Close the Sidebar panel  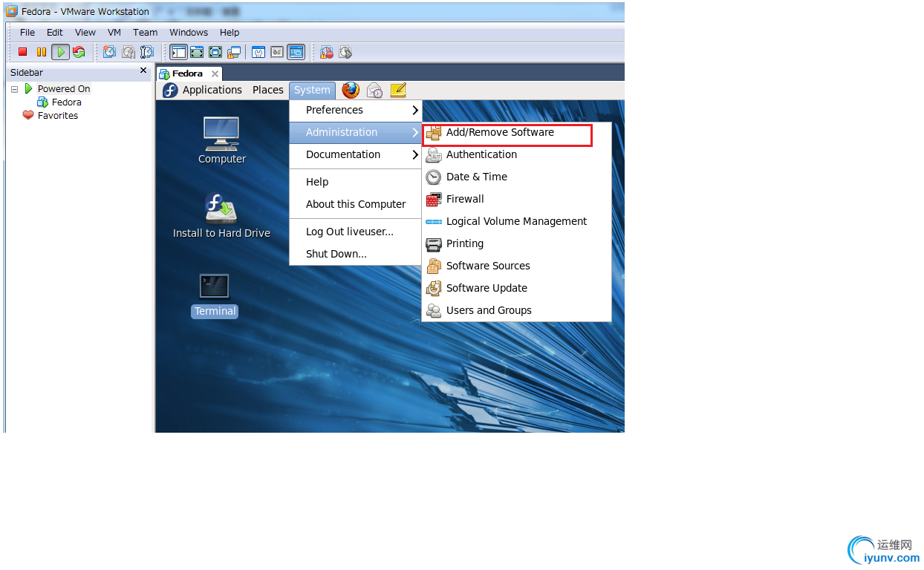pyautogui.click(x=143, y=71)
